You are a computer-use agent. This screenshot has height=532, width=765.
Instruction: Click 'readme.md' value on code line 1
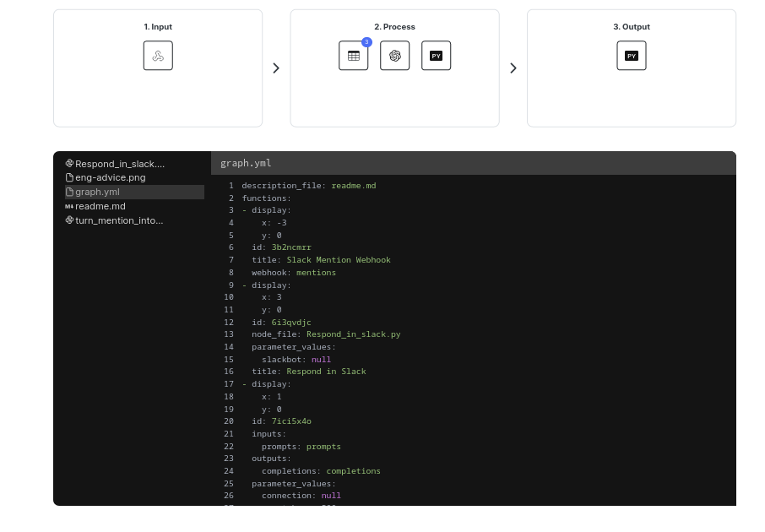coord(354,186)
